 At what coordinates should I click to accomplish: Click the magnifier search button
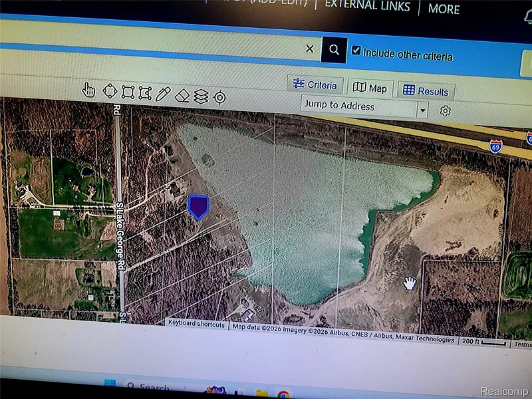click(x=334, y=49)
